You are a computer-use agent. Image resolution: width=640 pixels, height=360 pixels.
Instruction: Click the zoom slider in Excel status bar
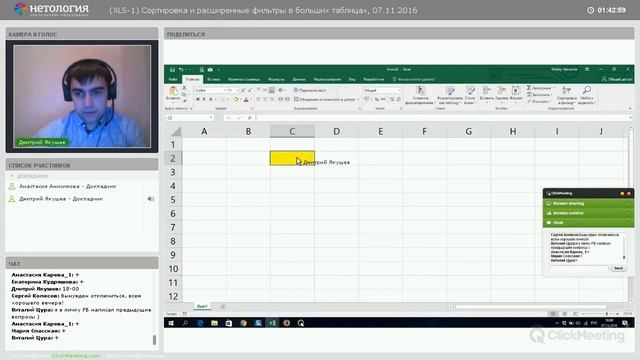[x=600, y=313]
